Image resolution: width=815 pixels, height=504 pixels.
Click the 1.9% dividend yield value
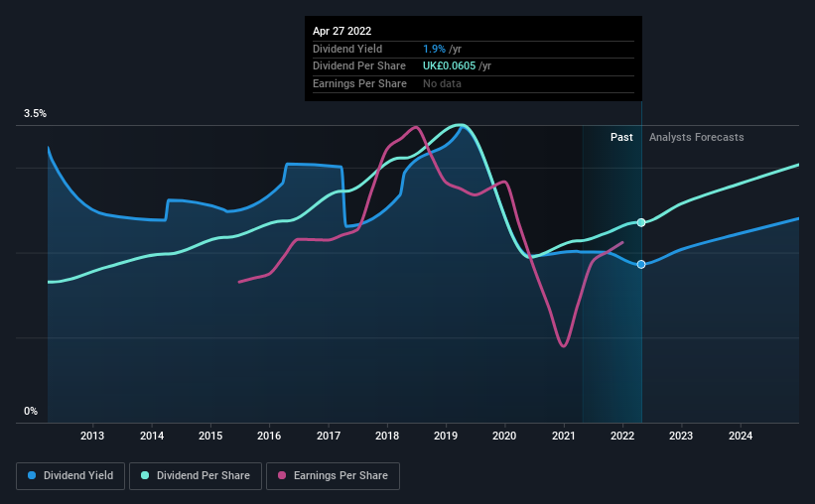coord(434,49)
